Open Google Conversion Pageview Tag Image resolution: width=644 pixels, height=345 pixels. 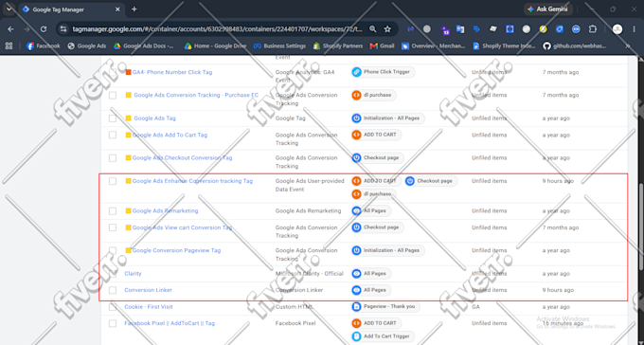point(176,250)
